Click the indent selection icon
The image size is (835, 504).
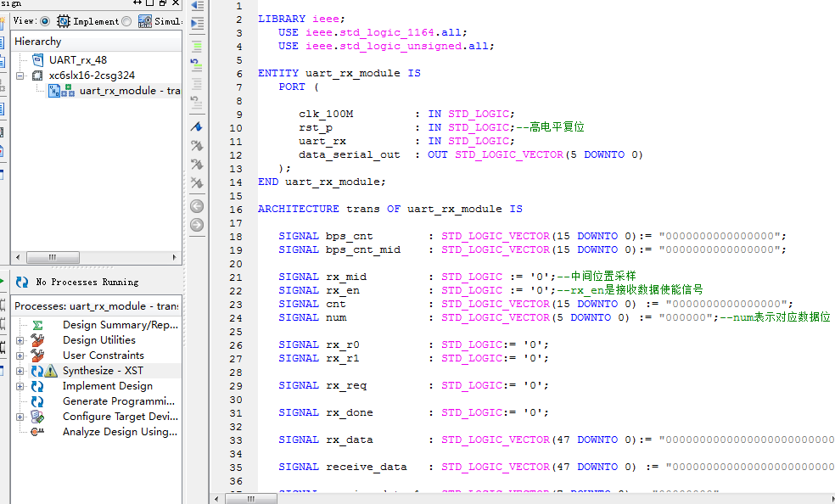point(196,23)
